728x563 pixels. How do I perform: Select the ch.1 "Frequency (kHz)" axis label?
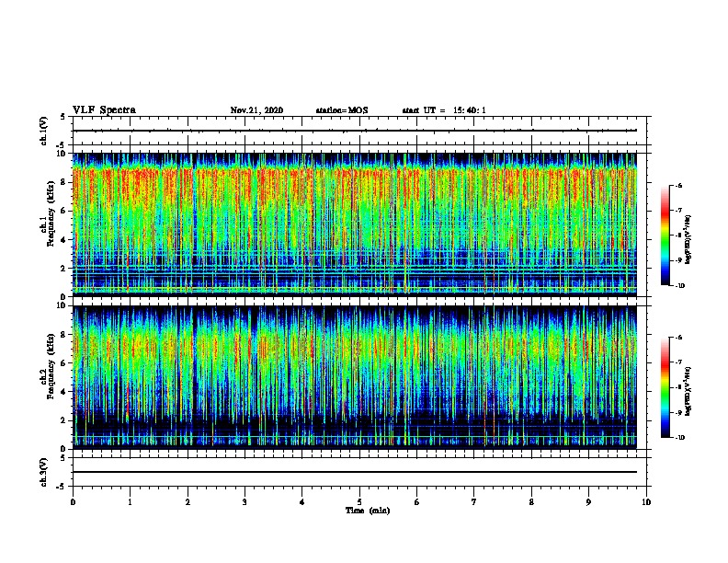click(51, 213)
